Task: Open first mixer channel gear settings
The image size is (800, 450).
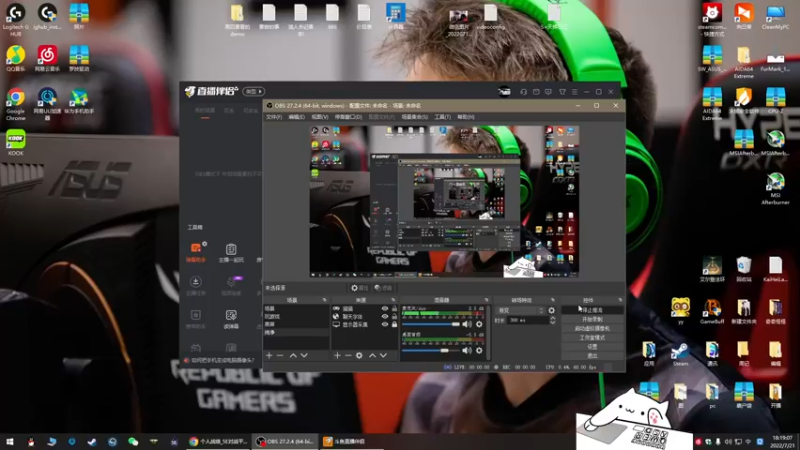Action: 479,324
